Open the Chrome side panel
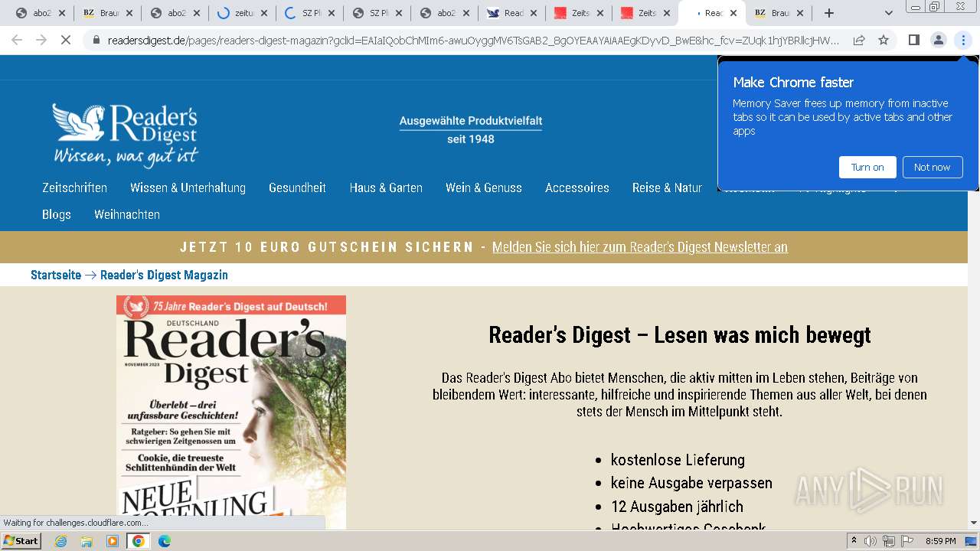The height and width of the screenshot is (551, 980). (x=913, y=40)
